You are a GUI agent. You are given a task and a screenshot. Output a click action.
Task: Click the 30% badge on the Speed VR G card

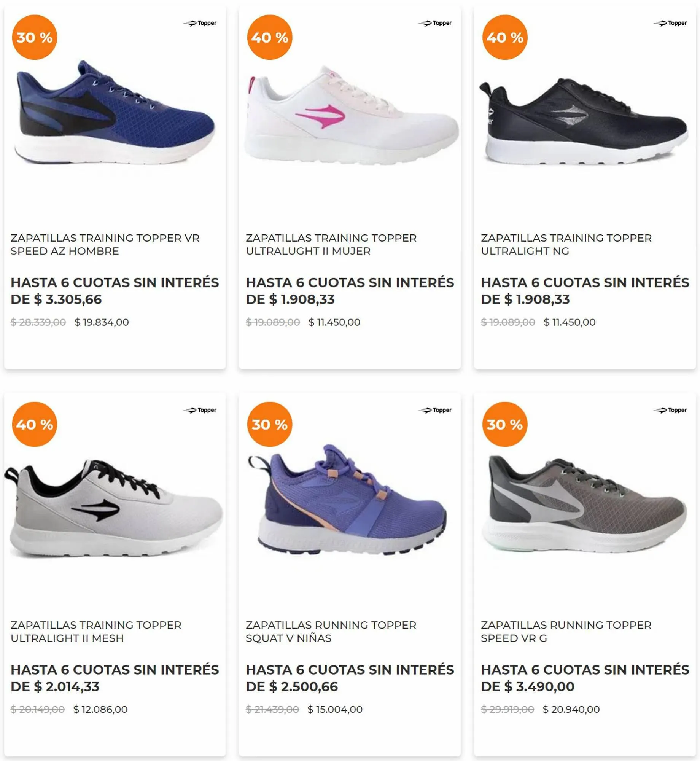click(505, 424)
